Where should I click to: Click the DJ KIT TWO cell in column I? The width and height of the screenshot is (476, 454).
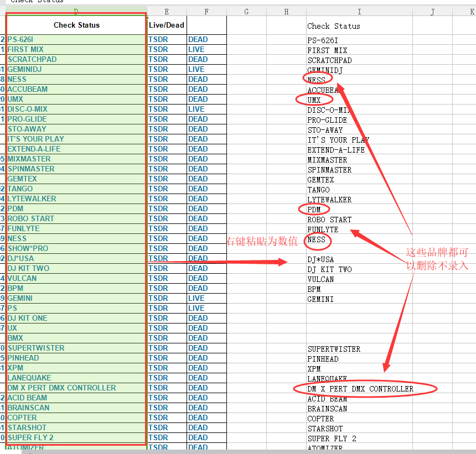pos(359,269)
